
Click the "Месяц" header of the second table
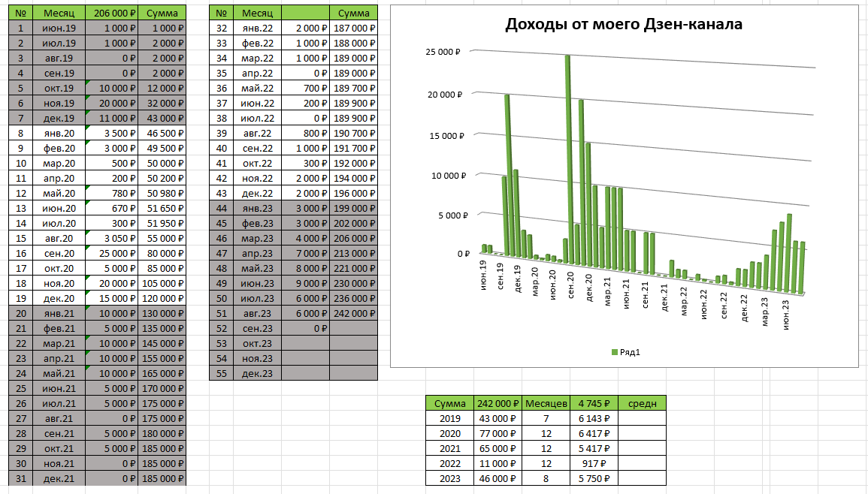(x=258, y=13)
